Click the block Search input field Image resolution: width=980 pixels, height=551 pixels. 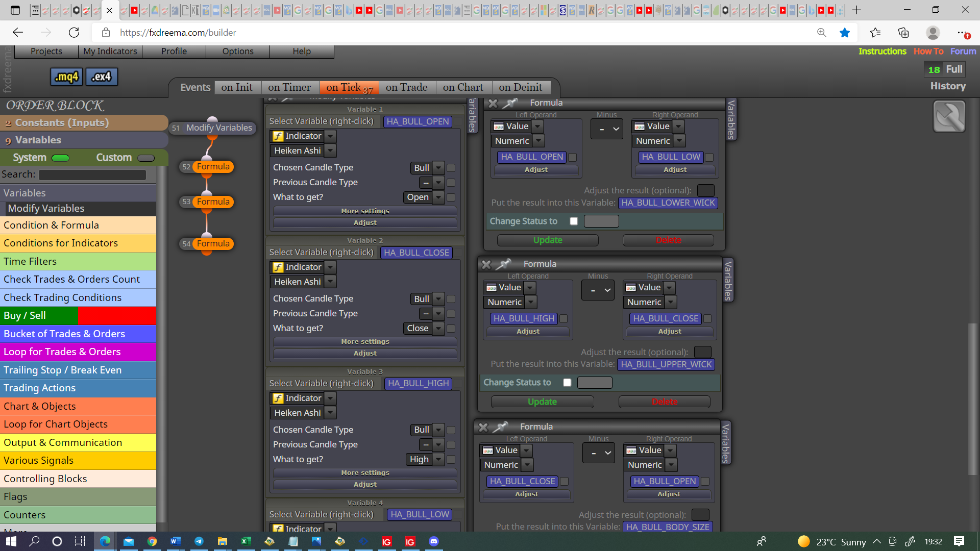[92, 175]
